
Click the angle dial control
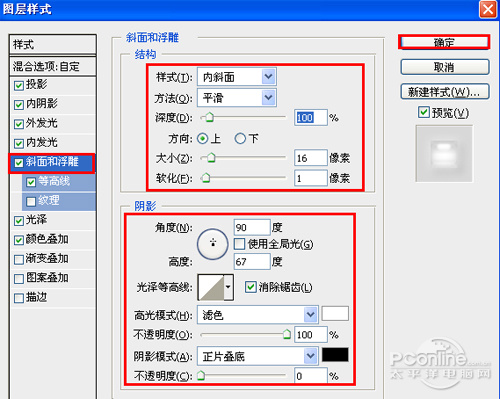pyautogui.click(x=213, y=244)
